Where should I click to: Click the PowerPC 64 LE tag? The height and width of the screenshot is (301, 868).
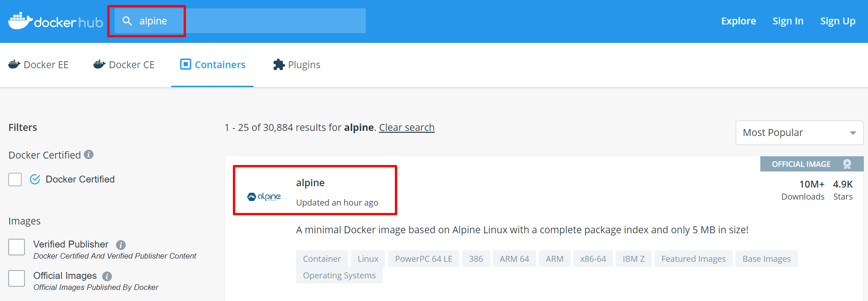point(423,259)
